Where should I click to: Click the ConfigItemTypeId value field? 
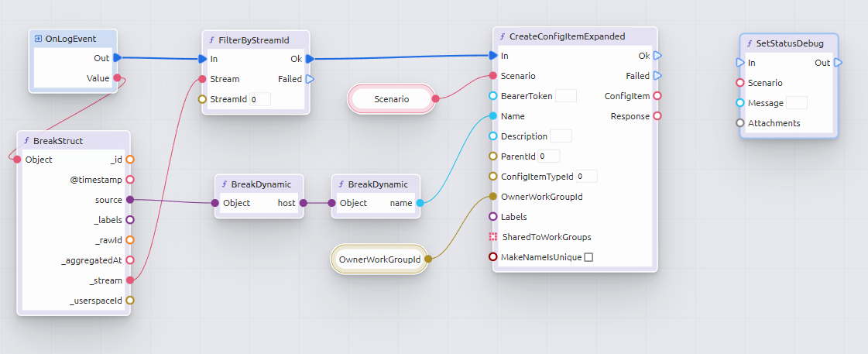[x=586, y=177]
